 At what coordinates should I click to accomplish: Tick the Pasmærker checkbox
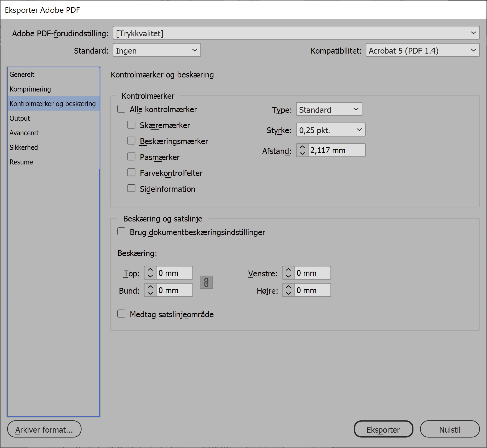click(x=131, y=157)
